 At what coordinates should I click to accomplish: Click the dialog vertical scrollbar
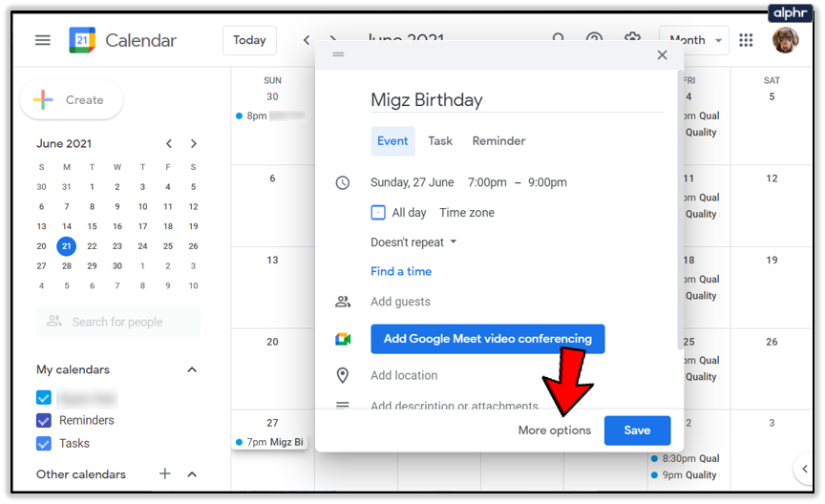680,210
